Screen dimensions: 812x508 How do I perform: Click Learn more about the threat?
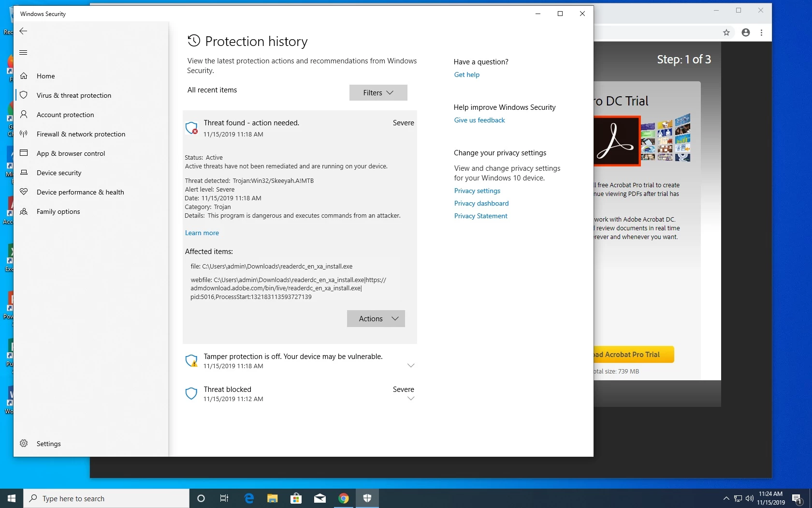coord(202,233)
